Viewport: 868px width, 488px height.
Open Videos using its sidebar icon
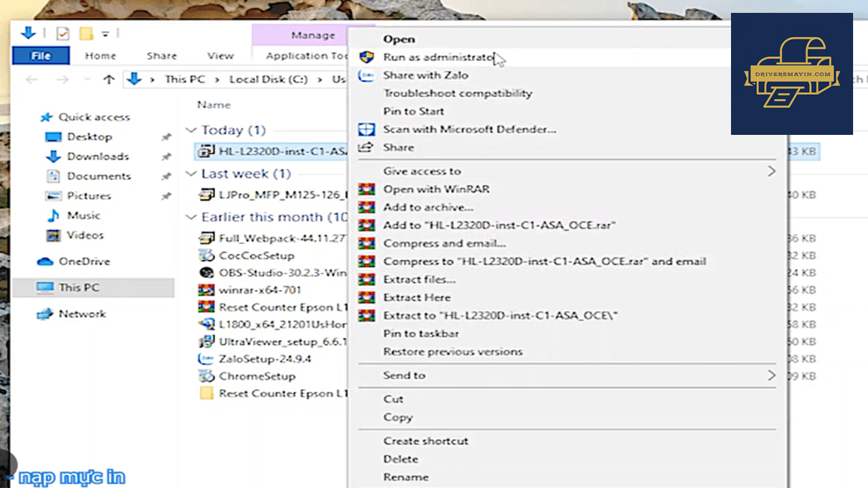(x=53, y=235)
